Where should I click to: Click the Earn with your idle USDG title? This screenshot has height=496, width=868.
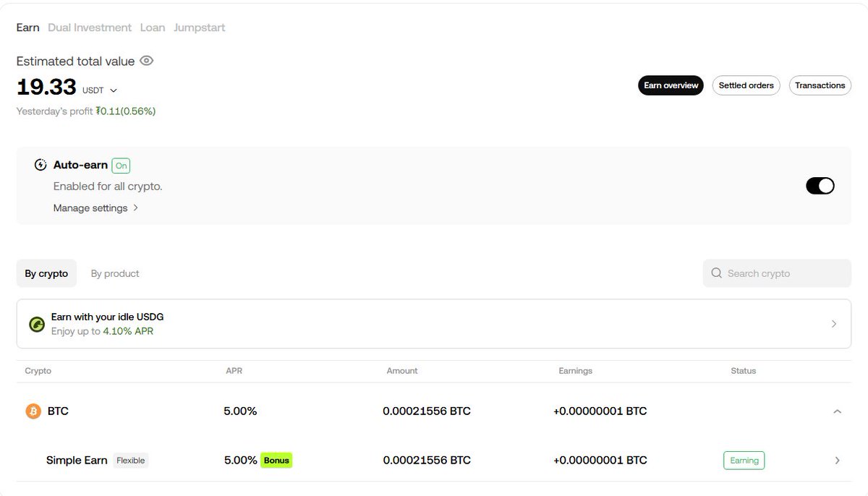point(108,317)
